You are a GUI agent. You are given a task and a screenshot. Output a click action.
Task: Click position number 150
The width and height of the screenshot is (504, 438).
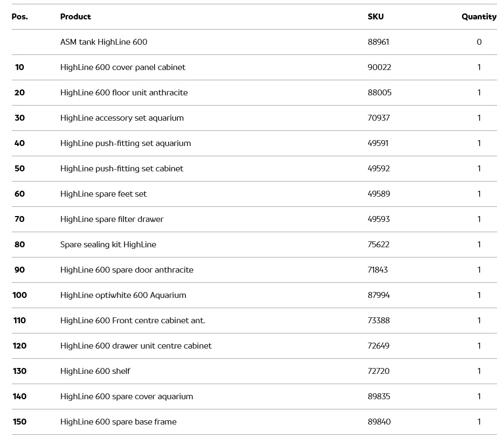[x=19, y=422]
